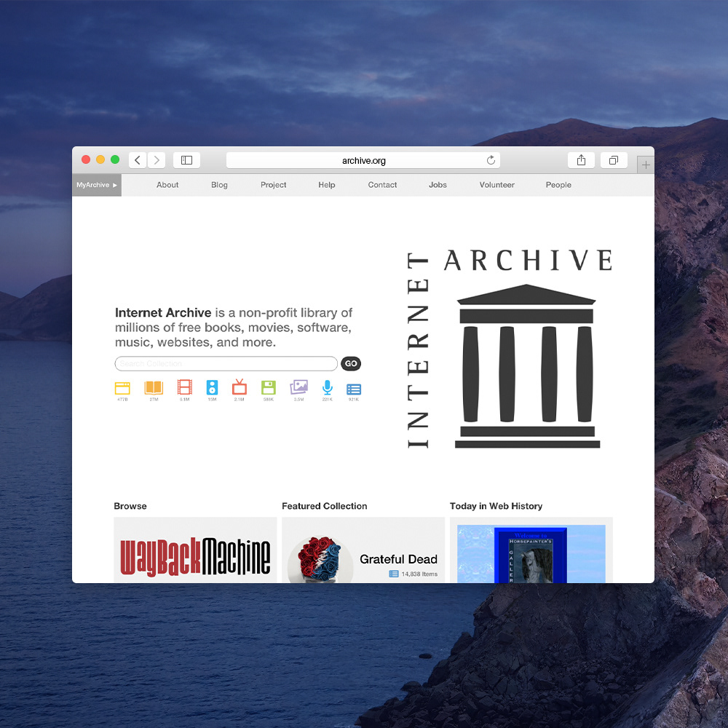
Task: Minimize the window with the yellow button
Action: (100, 159)
